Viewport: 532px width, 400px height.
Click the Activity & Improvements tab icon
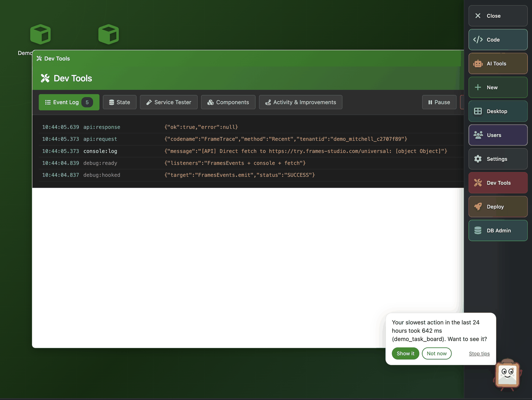pos(268,102)
